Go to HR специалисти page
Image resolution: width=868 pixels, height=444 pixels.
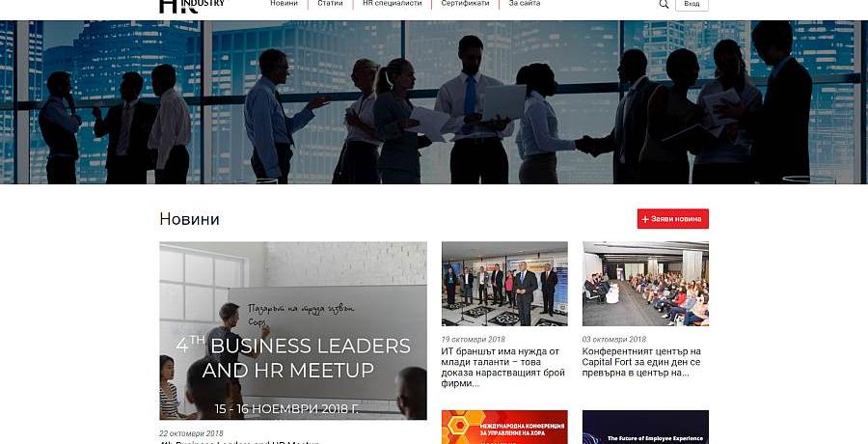(392, 3)
